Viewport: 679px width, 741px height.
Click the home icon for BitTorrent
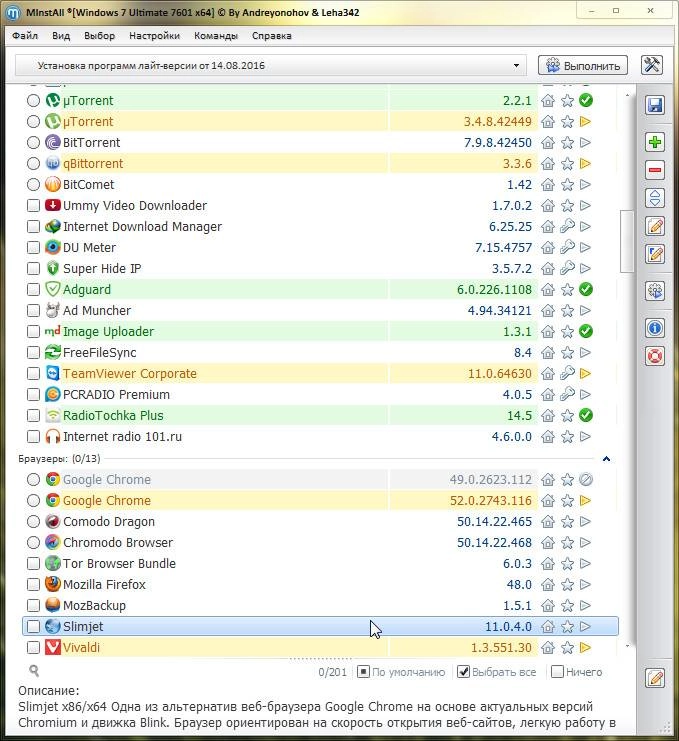click(x=548, y=143)
